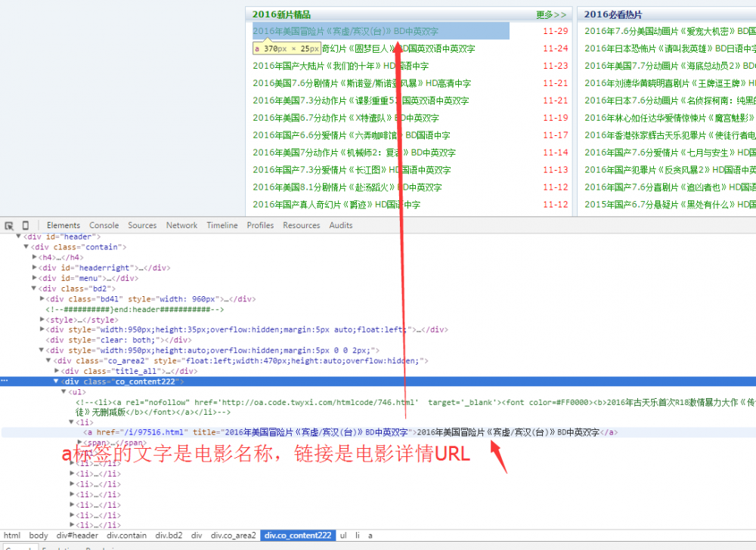Image resolution: width=756 pixels, height=550 pixels.
Task: Open the 更多>> link in 2016新片精品
Action: click(551, 14)
